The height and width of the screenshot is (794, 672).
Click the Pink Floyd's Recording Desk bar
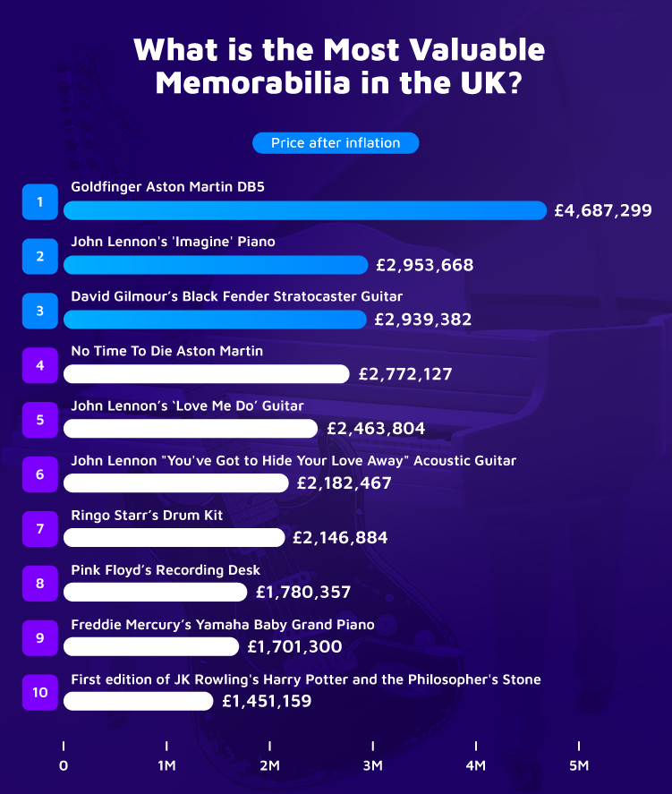pyautogui.click(x=156, y=593)
